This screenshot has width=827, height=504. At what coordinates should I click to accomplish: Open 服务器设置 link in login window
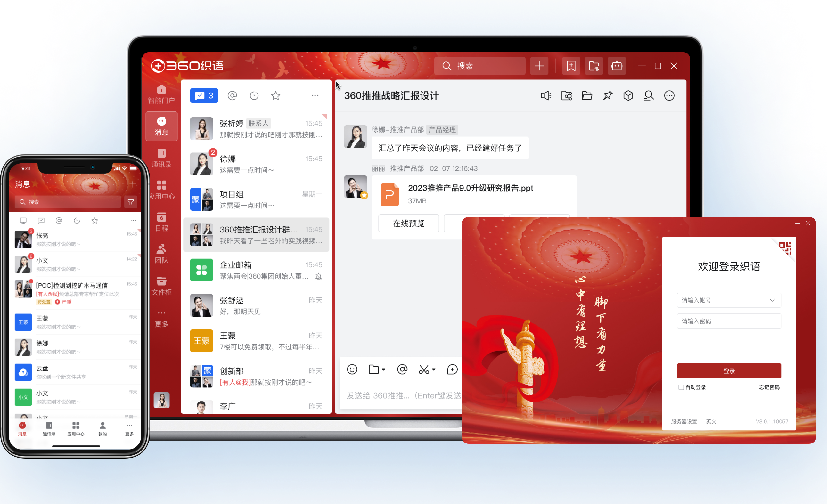tap(684, 421)
